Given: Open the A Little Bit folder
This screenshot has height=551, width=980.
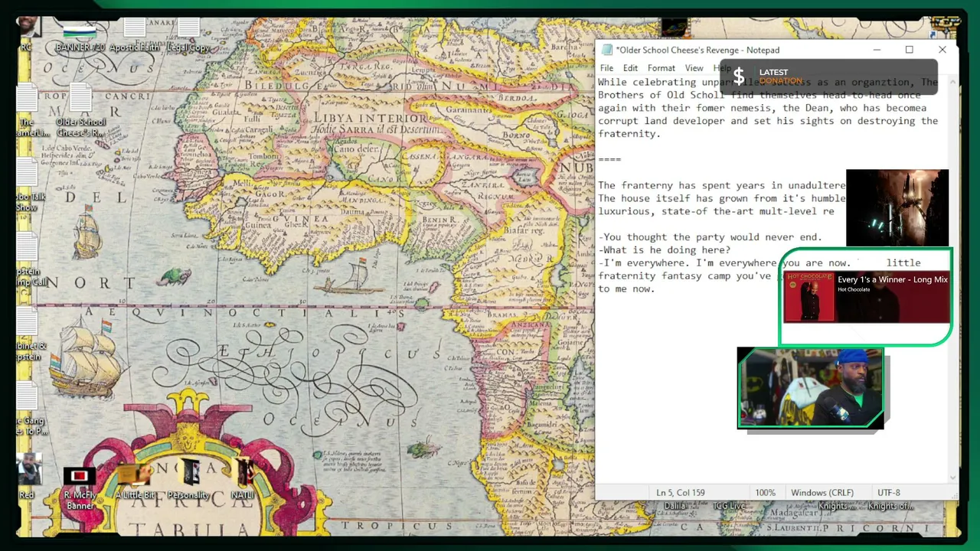Looking at the screenshot, I should pos(135,482).
